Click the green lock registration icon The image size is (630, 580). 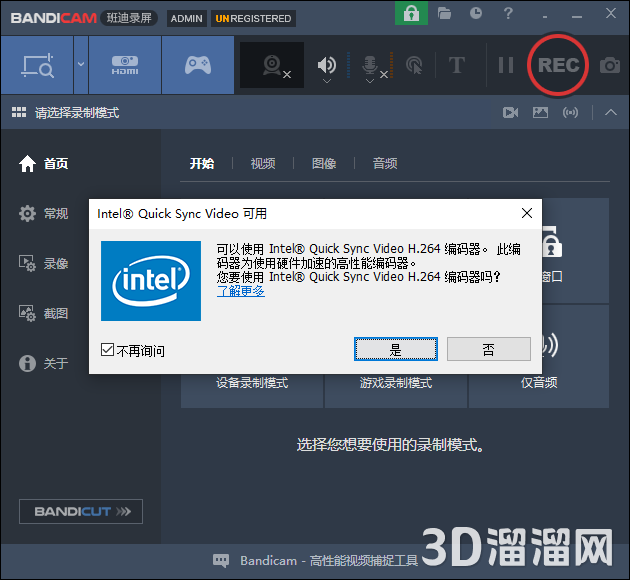click(x=411, y=14)
